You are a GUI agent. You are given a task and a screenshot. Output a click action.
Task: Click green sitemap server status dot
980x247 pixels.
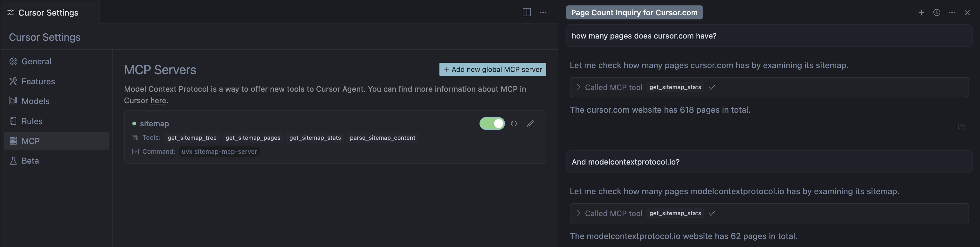point(134,124)
